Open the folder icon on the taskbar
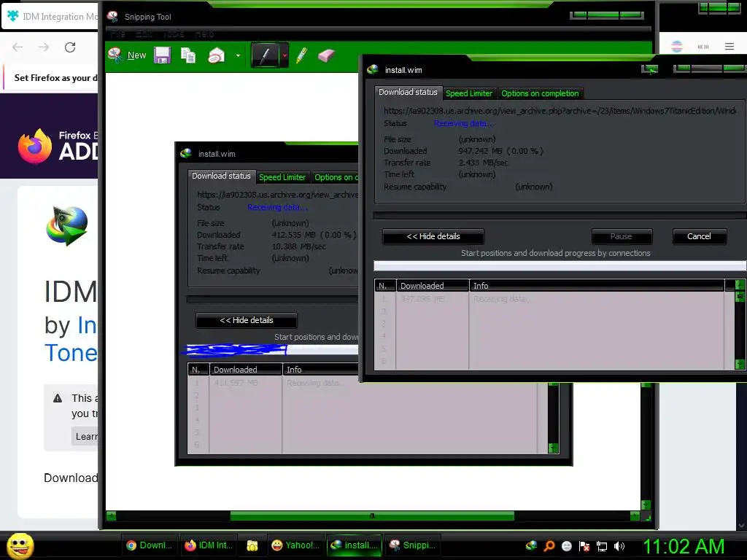Viewport: 747px width, 560px height. coord(252,545)
